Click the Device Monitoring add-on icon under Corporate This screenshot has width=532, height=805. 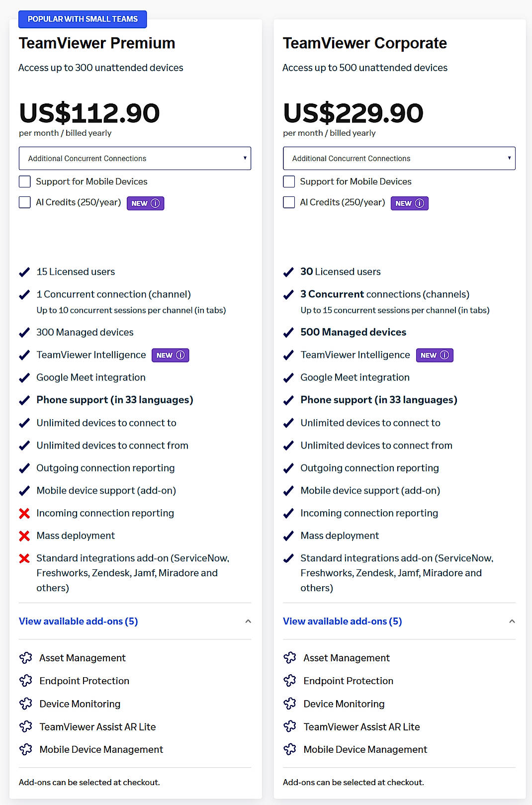290,704
